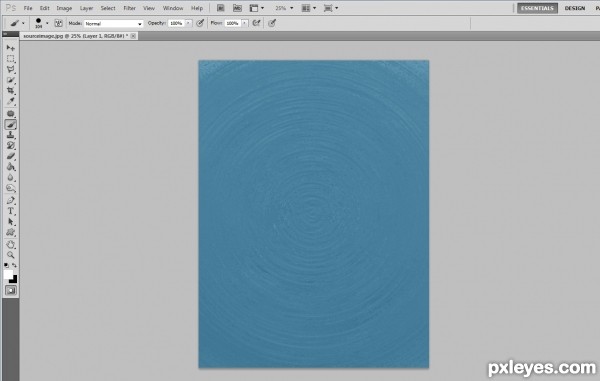Switch to the Design workspace
600x381 pixels.
(x=575, y=8)
